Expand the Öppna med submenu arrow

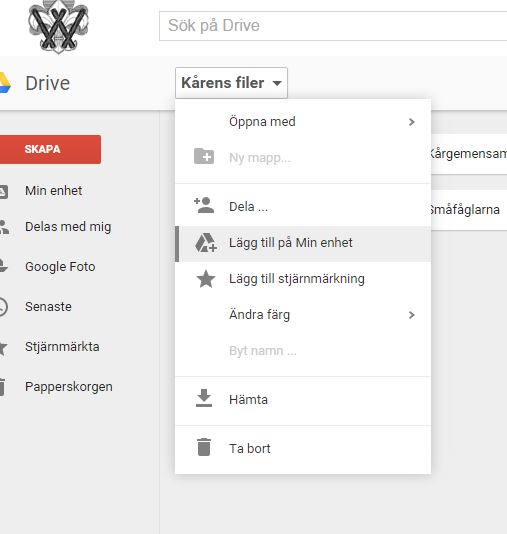click(412, 122)
